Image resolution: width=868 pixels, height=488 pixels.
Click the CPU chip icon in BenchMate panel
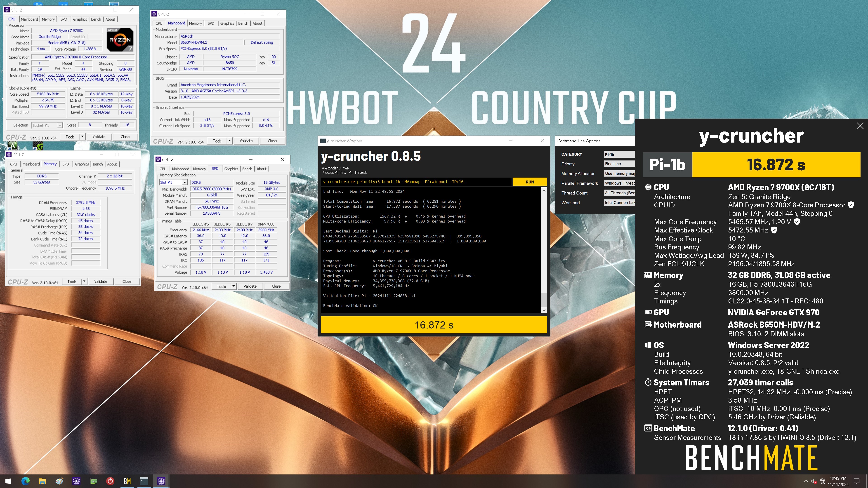(x=648, y=187)
